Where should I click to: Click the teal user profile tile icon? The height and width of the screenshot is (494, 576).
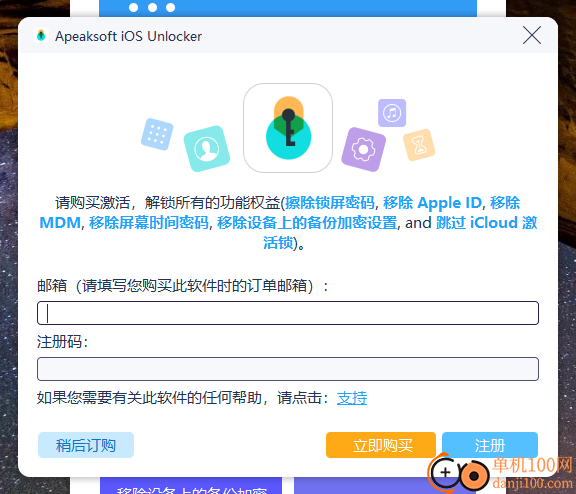[207, 148]
